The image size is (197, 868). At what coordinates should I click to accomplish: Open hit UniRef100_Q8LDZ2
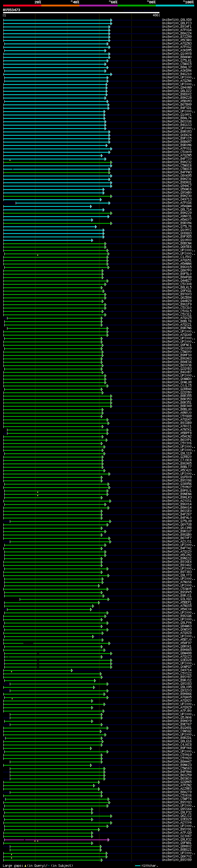click(177, 91)
